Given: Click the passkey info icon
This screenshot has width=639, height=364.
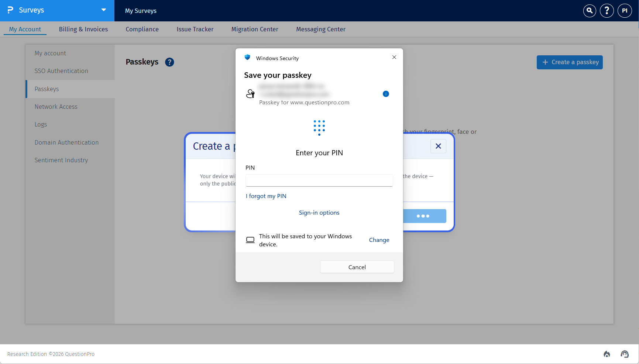Looking at the screenshot, I should (386, 94).
